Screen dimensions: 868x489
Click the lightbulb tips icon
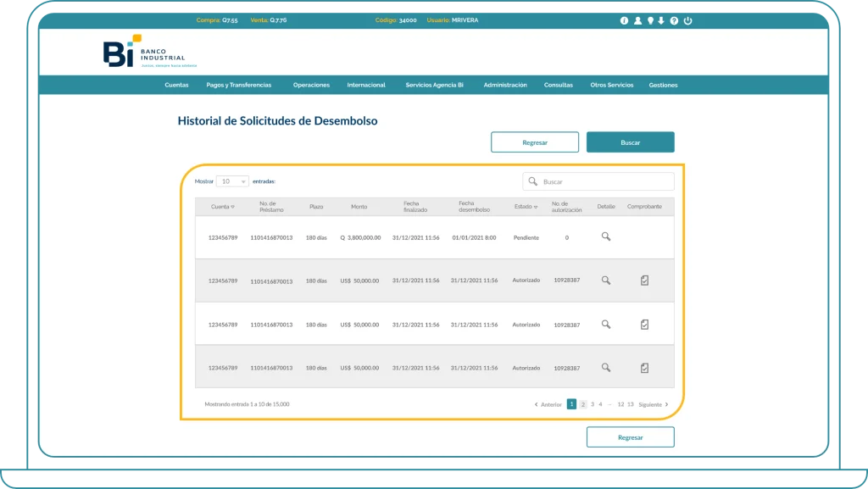650,20
